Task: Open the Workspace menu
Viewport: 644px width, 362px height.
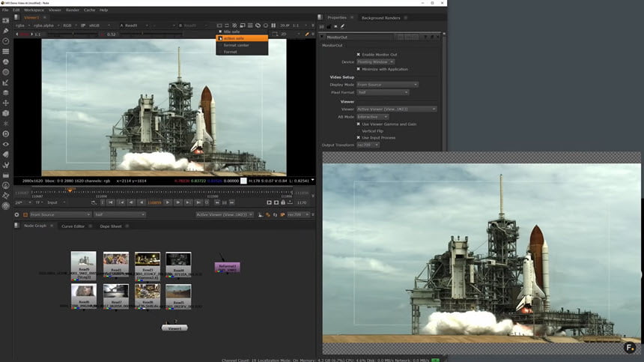Action: click(34, 10)
